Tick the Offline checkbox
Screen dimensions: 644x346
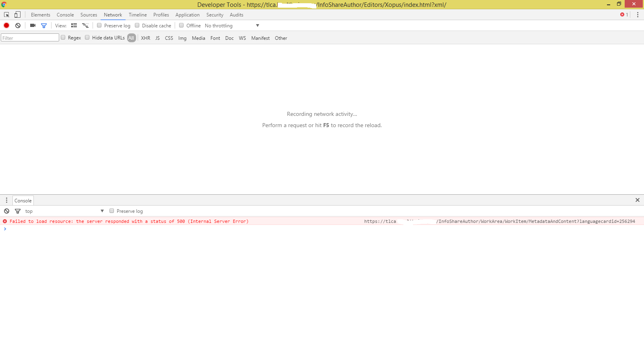(182, 25)
